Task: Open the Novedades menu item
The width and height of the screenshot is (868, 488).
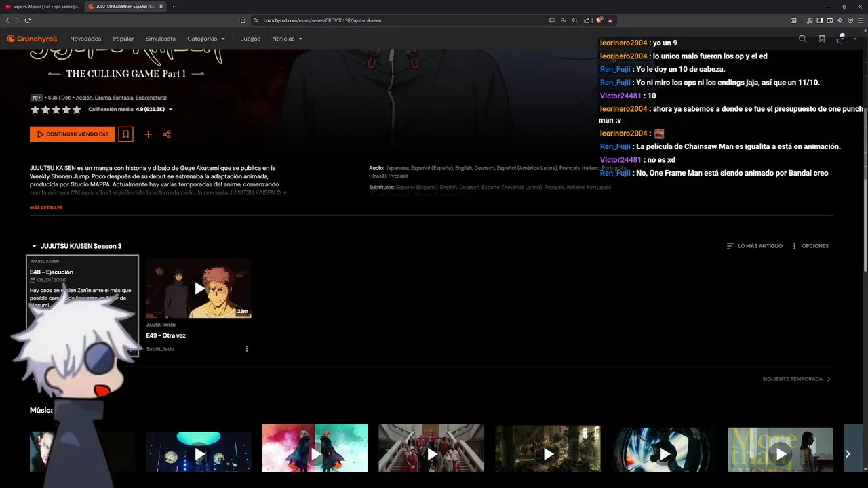Action: tap(85, 39)
